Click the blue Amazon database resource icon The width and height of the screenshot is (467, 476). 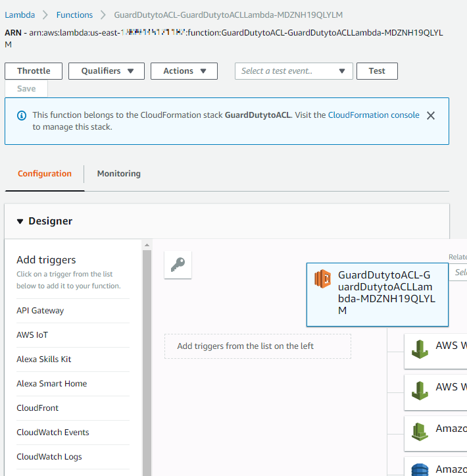click(x=420, y=469)
